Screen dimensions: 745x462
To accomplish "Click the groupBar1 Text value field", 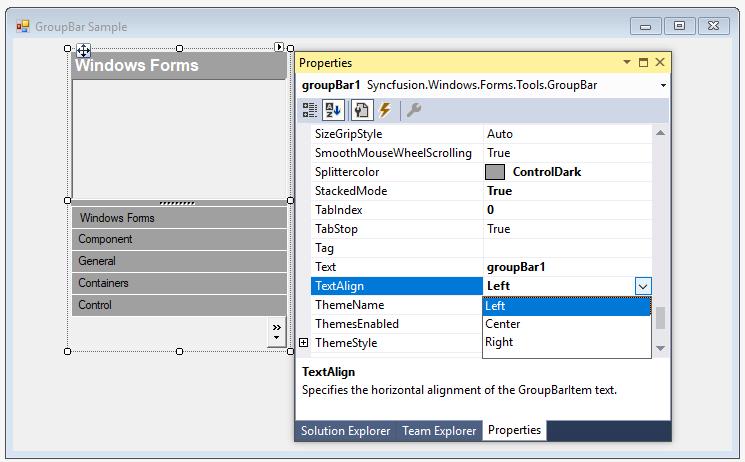I will click(567, 267).
